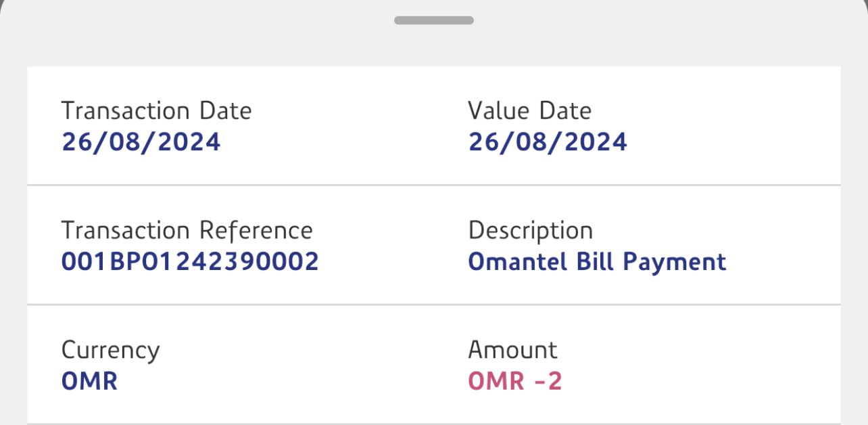Image resolution: width=868 pixels, height=425 pixels.
Task: Tap the drag handle atop the sheet
Action: pos(433,20)
